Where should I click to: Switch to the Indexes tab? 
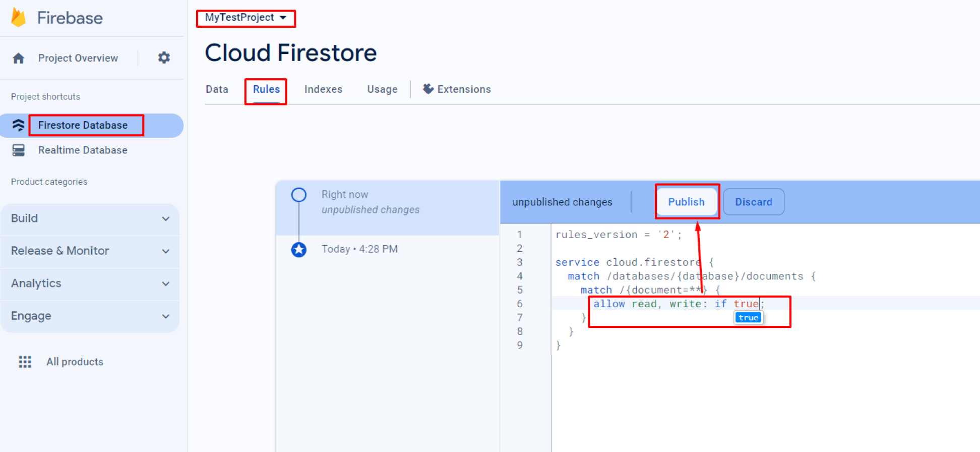coord(323,89)
